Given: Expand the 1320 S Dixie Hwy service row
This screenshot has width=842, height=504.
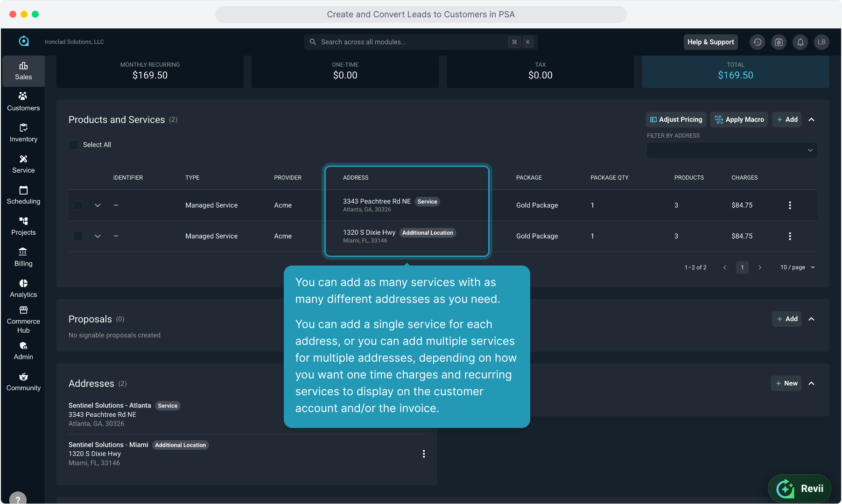Looking at the screenshot, I should (x=98, y=236).
